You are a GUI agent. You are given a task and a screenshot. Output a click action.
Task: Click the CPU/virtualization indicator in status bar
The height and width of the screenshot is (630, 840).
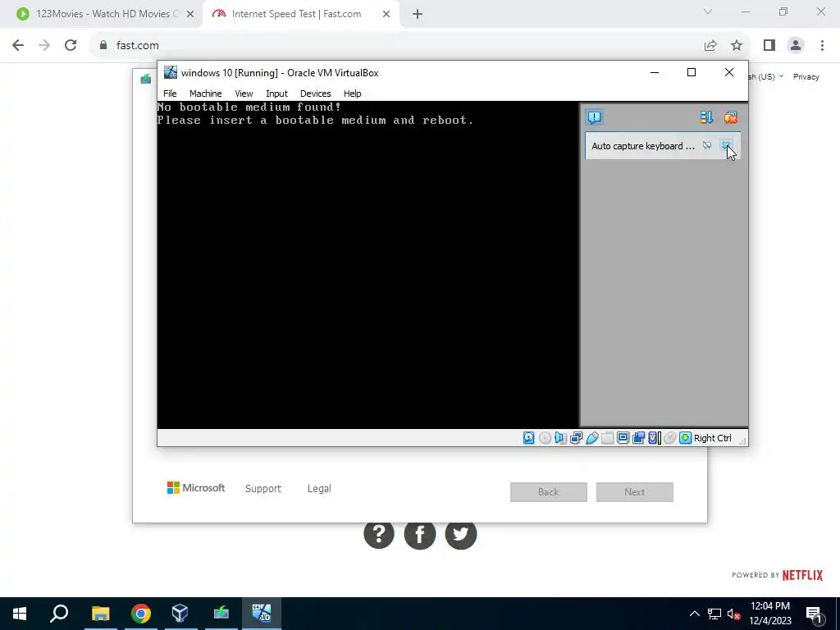click(x=654, y=438)
